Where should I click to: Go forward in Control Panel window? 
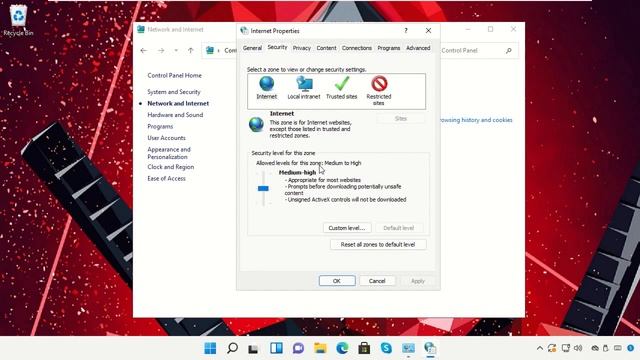pos(161,51)
